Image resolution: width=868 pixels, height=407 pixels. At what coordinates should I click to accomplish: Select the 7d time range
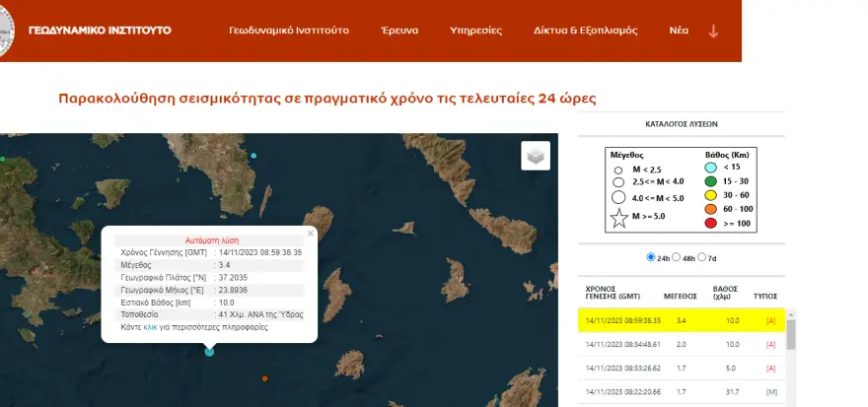click(x=701, y=257)
